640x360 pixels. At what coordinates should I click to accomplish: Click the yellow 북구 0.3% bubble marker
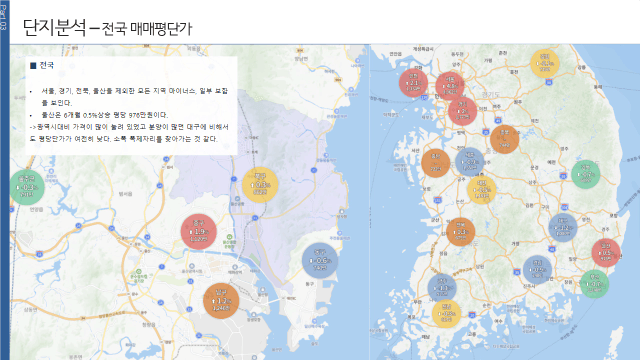[x=260, y=185]
